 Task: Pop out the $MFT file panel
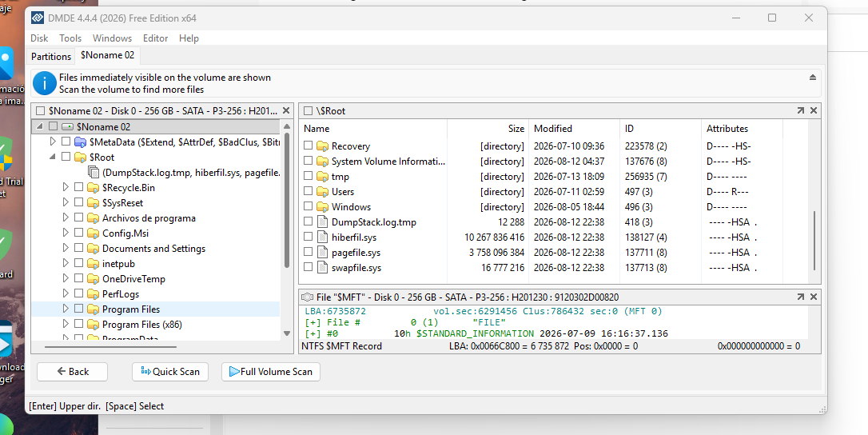(x=801, y=297)
